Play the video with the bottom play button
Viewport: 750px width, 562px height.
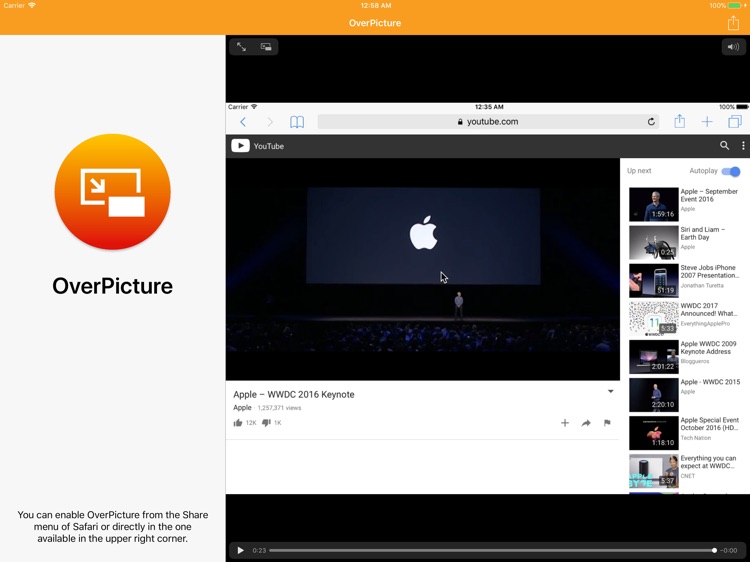241,551
